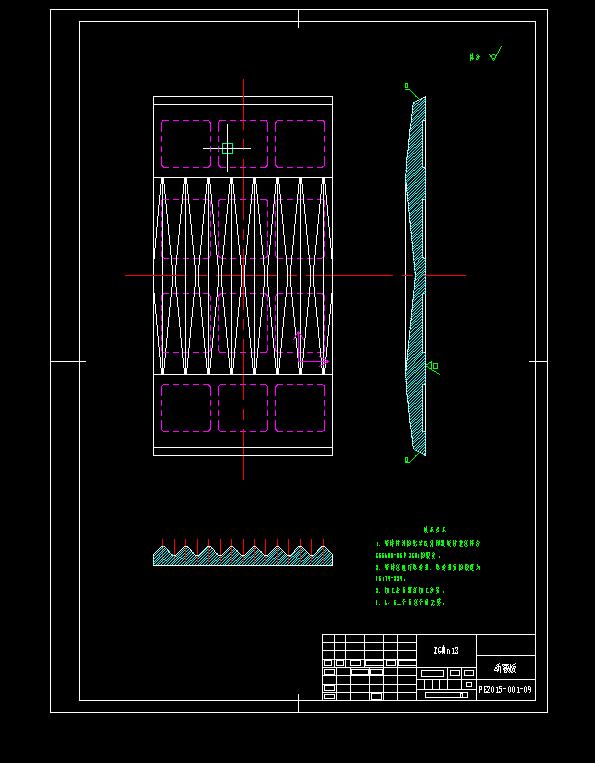Select bottom-center magenta dashed rectangle
595x763 pixels.
point(243,408)
